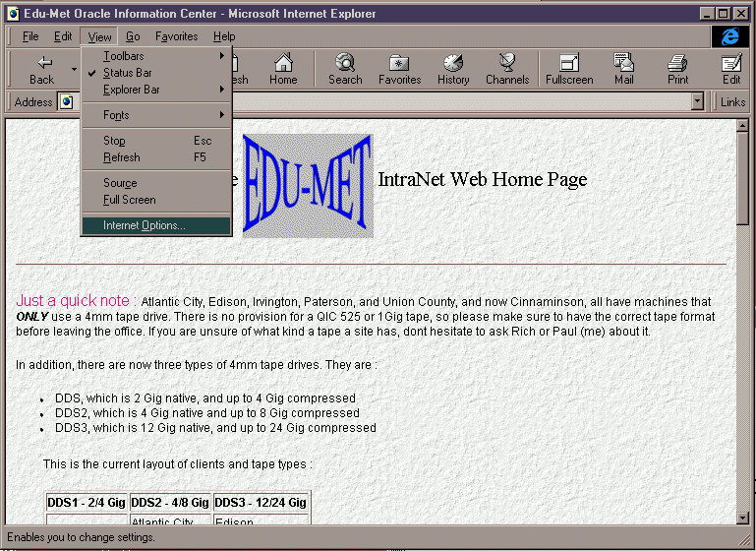The image size is (756, 551).
Task: Open the Mail toolbar button
Action: [x=624, y=69]
